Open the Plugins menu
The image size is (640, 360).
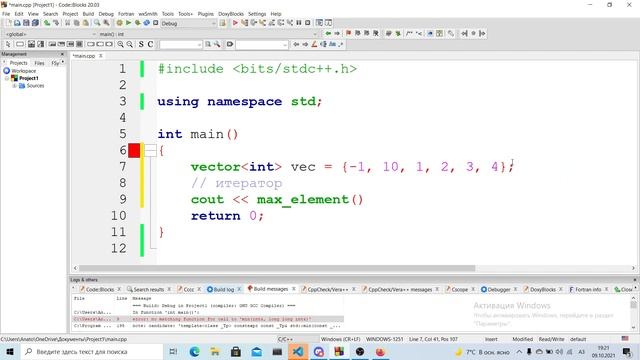pos(206,14)
